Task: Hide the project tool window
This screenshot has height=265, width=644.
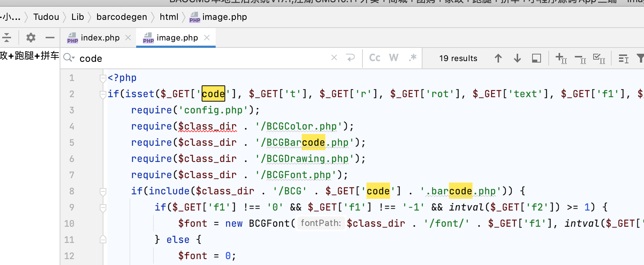Action: coord(50,38)
